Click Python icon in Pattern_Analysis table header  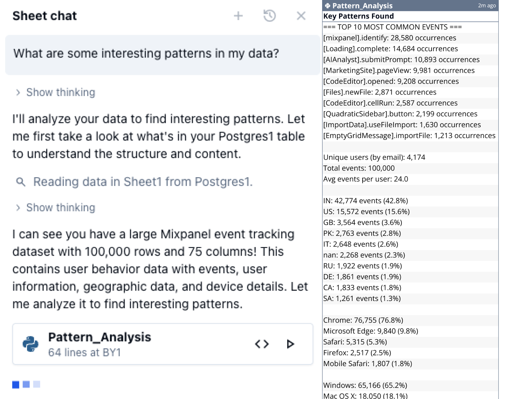(328, 6)
